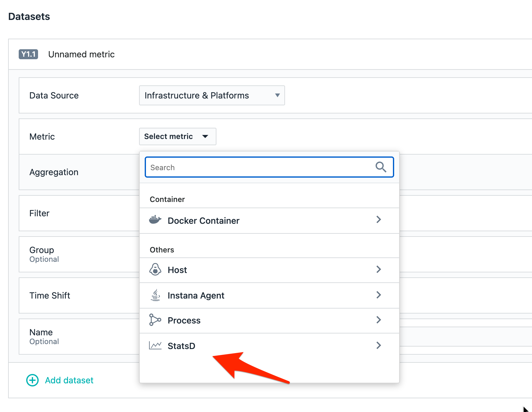Open the Data Source dropdown
532x412 pixels.
212,95
